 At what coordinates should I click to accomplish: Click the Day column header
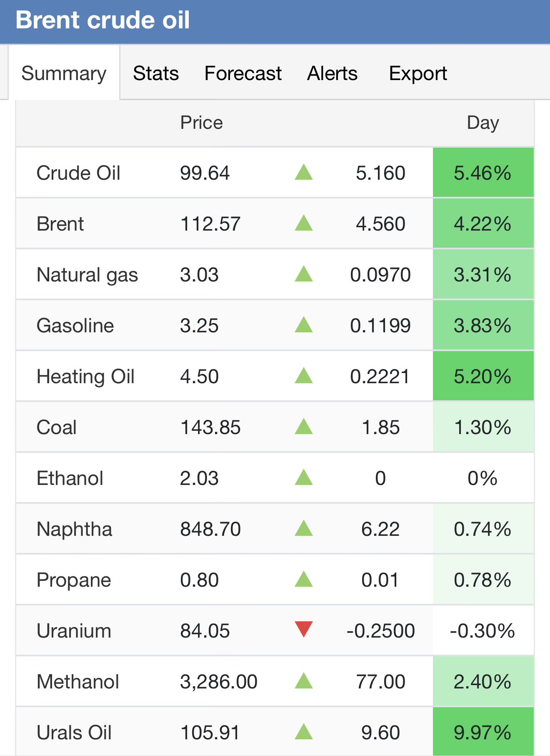[483, 123]
